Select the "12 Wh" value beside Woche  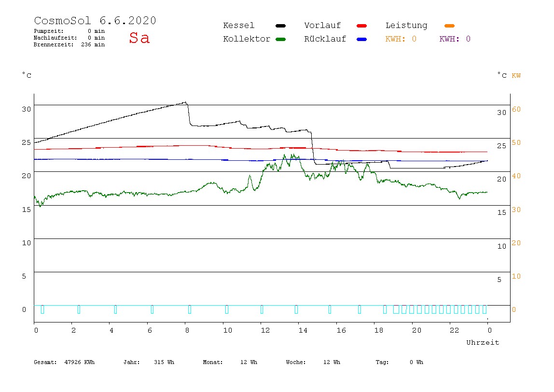(332, 362)
